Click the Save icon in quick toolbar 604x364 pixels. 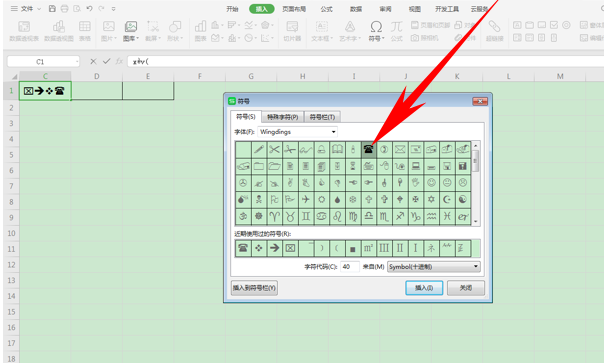click(52, 8)
